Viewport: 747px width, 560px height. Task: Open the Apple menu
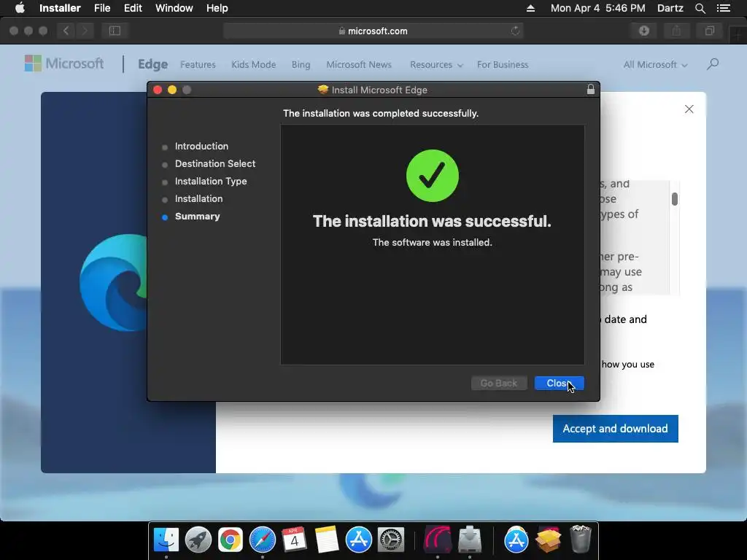tap(20, 8)
